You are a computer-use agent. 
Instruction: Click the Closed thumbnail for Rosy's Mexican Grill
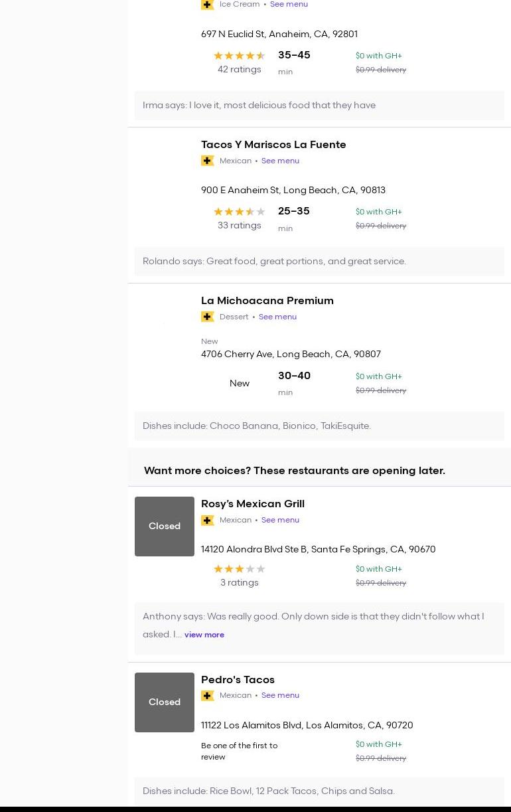pos(165,527)
